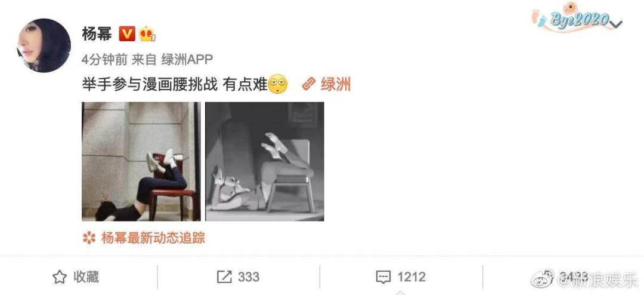Toggle the star 收藏 favorite icon

click(x=60, y=277)
